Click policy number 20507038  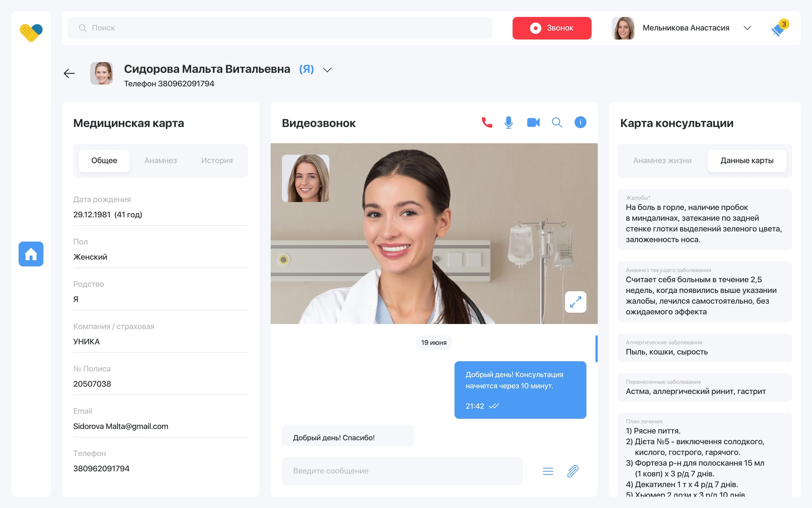[92, 384]
